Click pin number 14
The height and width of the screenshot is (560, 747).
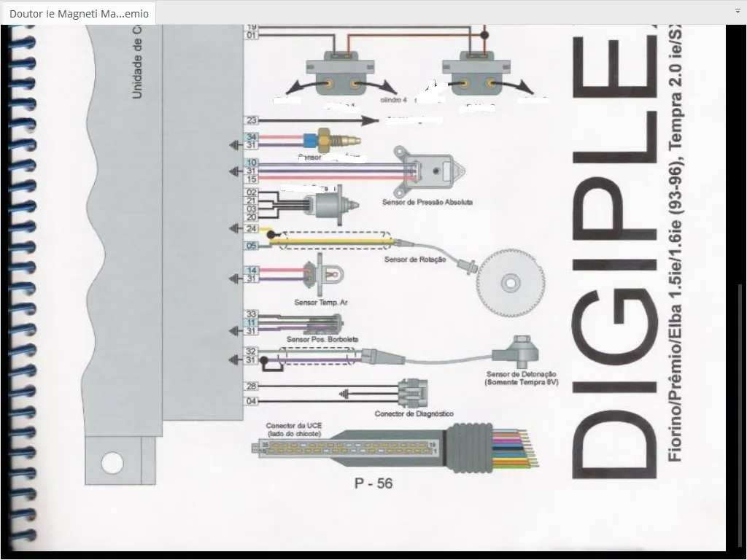pos(252,271)
